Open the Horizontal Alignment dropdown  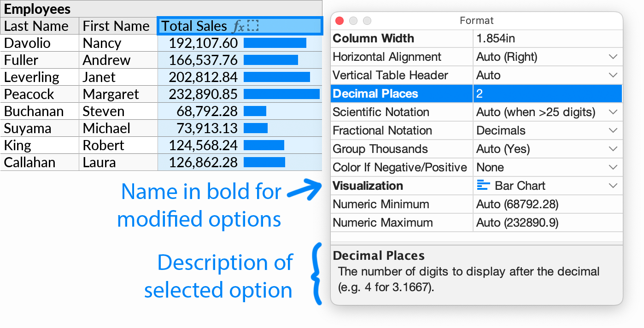613,57
